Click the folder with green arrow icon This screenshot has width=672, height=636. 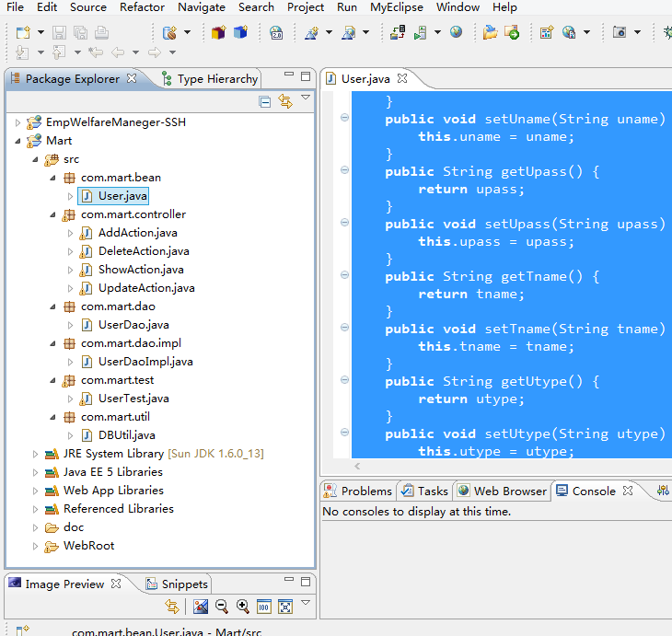tap(512, 32)
